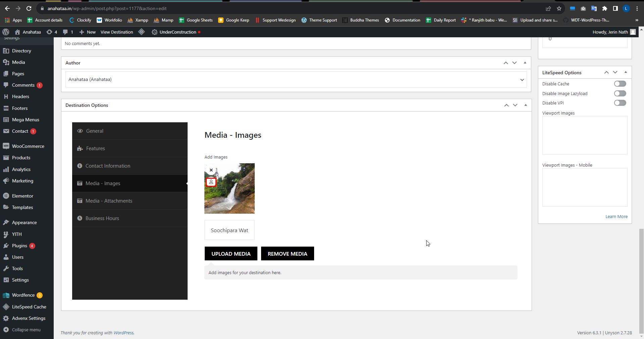
Task: Select Media - Images tab
Action: pos(130,183)
